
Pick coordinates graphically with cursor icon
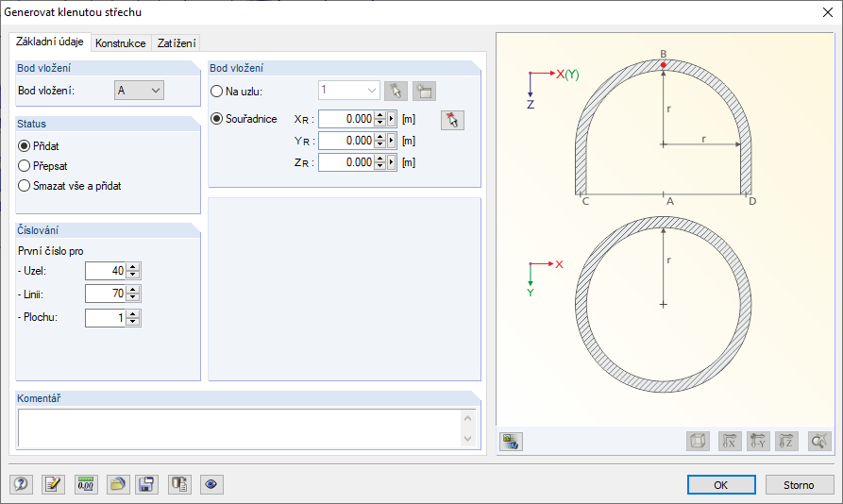point(453,120)
